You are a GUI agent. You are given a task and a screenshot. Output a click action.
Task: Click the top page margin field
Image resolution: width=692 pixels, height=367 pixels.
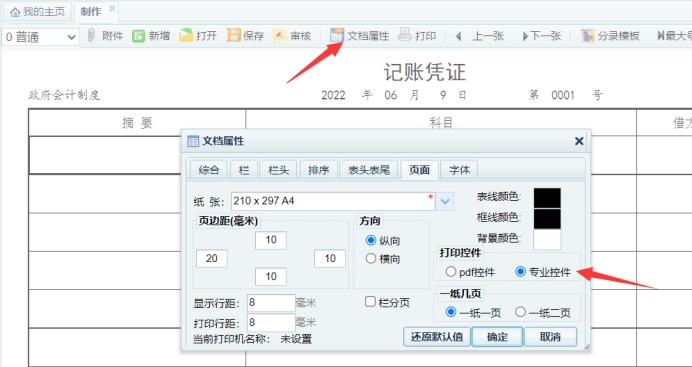click(x=271, y=240)
